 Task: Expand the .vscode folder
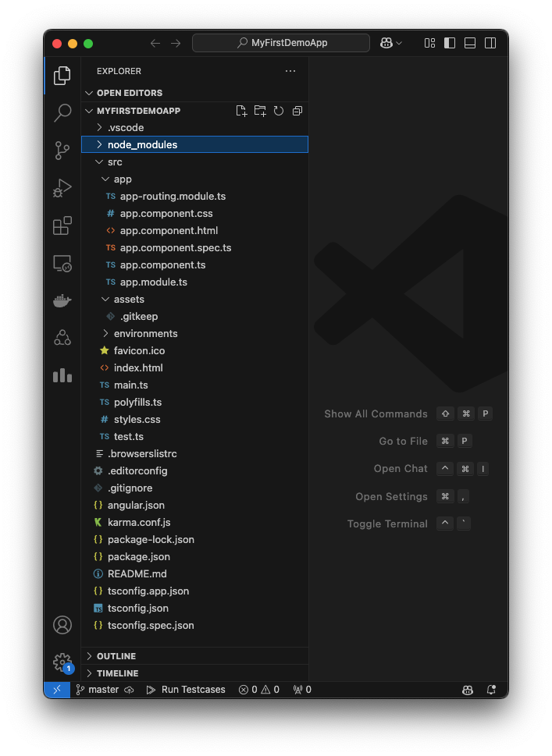coord(195,127)
